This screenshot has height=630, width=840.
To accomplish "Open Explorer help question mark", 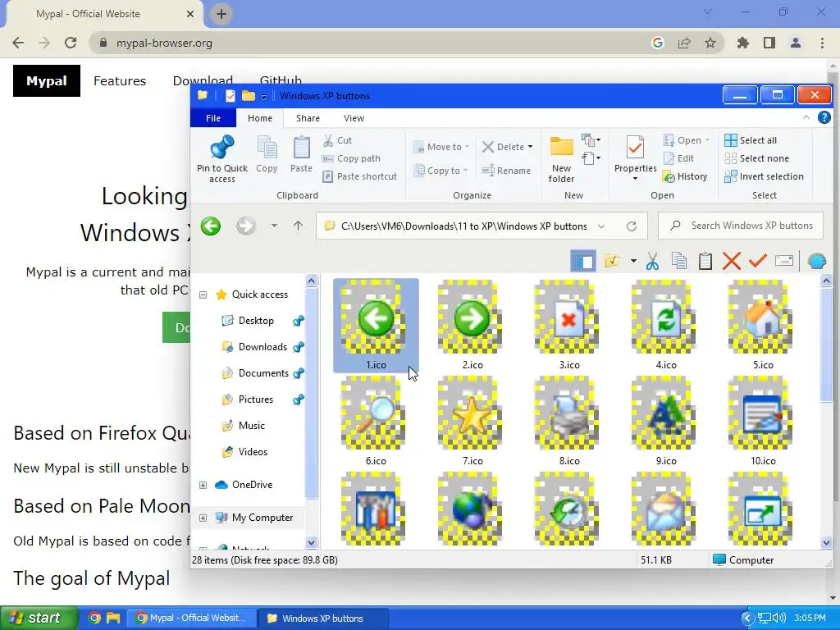I will tap(824, 117).
